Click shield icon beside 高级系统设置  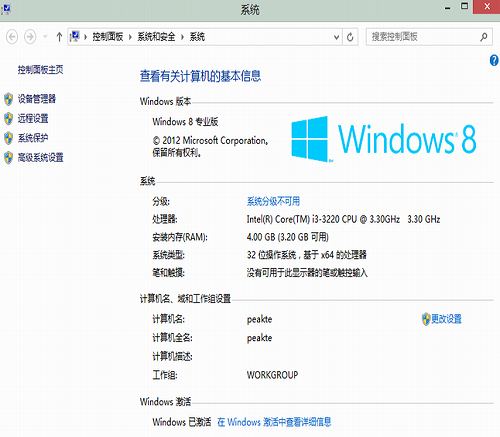[9, 158]
